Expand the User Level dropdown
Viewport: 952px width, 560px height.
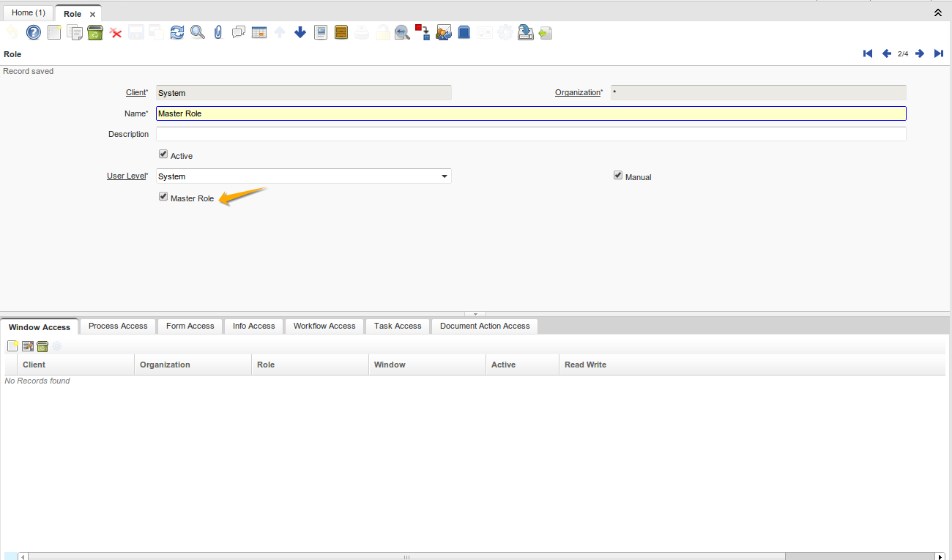pyautogui.click(x=444, y=176)
